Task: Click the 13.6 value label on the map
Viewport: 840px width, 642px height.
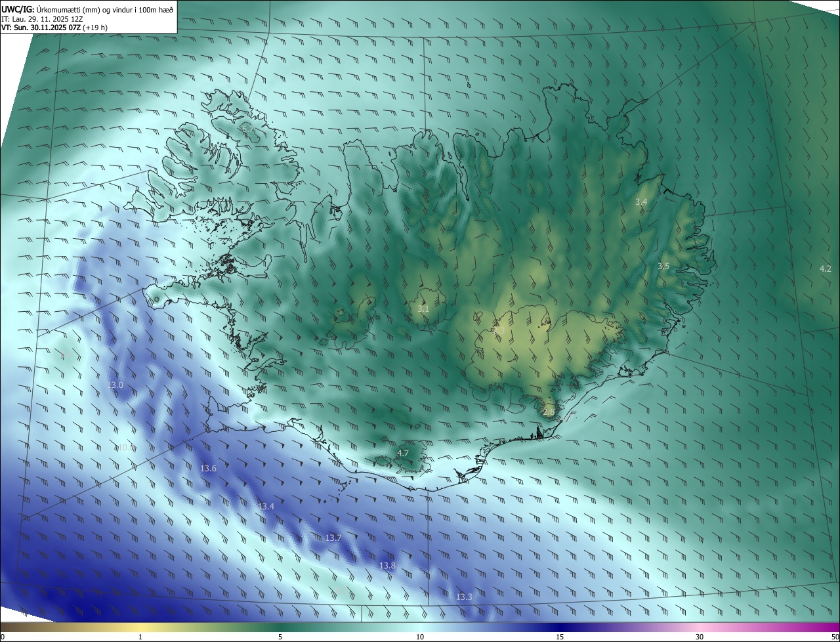Action: 208,468
